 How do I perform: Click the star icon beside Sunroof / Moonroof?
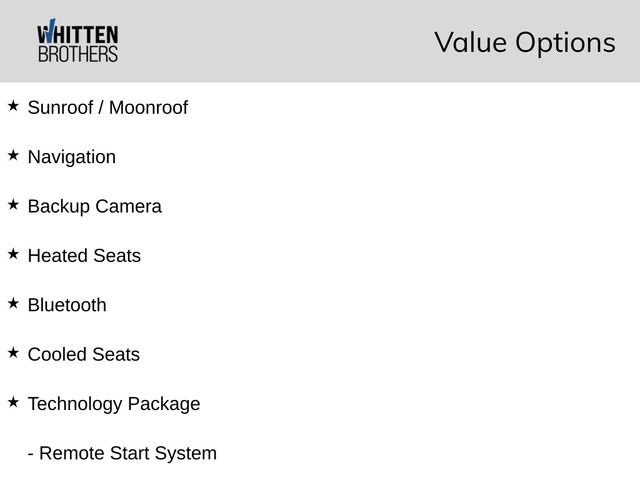13,105
